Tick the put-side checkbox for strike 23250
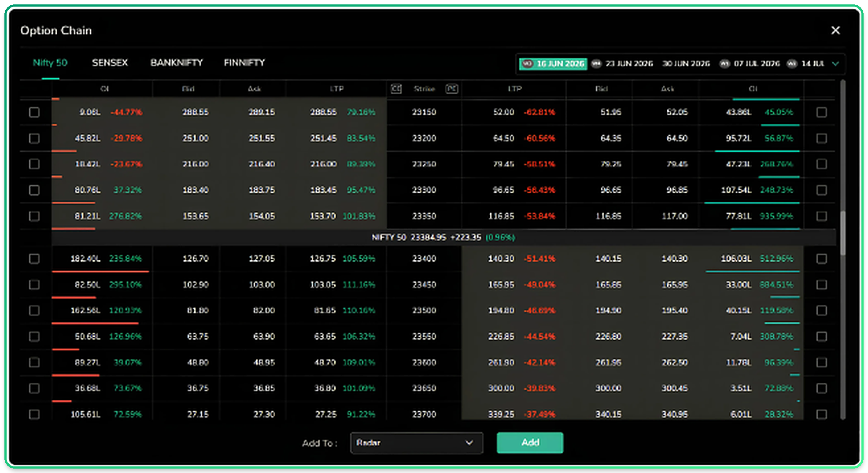Image resolution: width=868 pixels, height=473 pixels. pyautogui.click(x=821, y=164)
